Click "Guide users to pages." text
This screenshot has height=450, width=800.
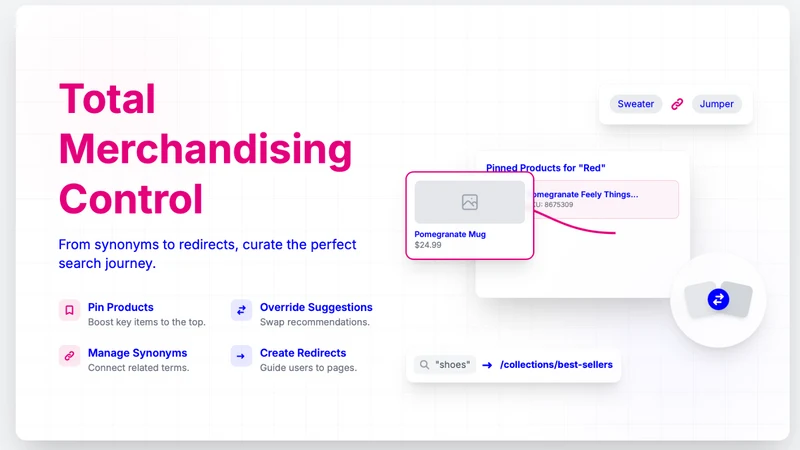point(308,368)
